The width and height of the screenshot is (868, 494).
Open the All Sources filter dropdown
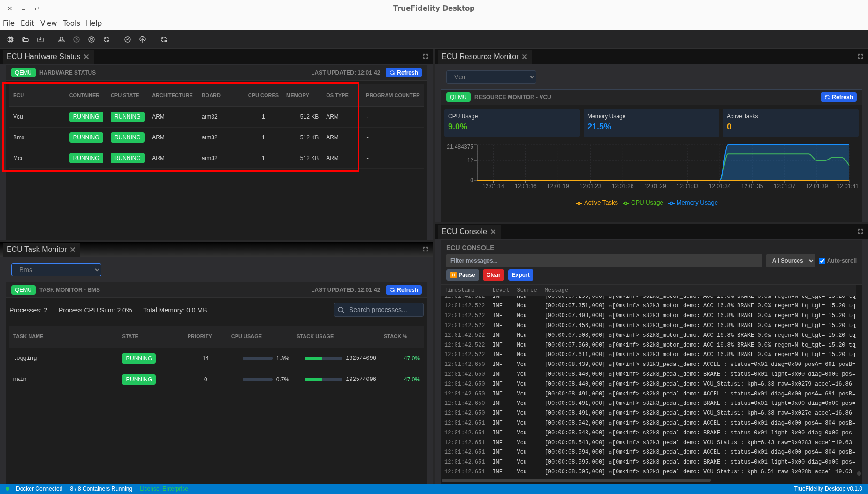pos(791,261)
